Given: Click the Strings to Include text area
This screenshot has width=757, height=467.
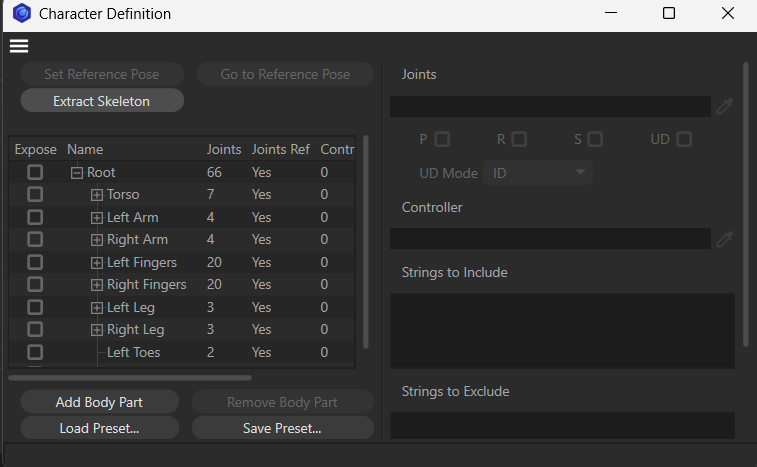Looking at the screenshot, I should click(x=562, y=330).
